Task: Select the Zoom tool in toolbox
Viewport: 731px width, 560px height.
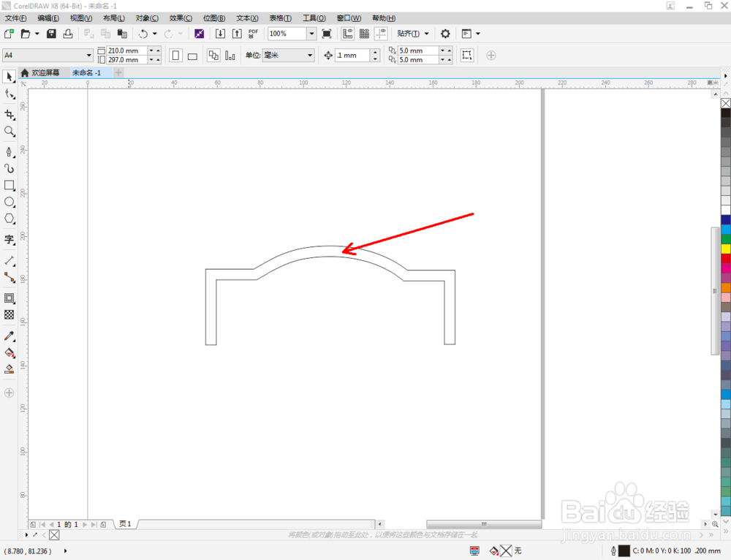Action: (x=10, y=131)
